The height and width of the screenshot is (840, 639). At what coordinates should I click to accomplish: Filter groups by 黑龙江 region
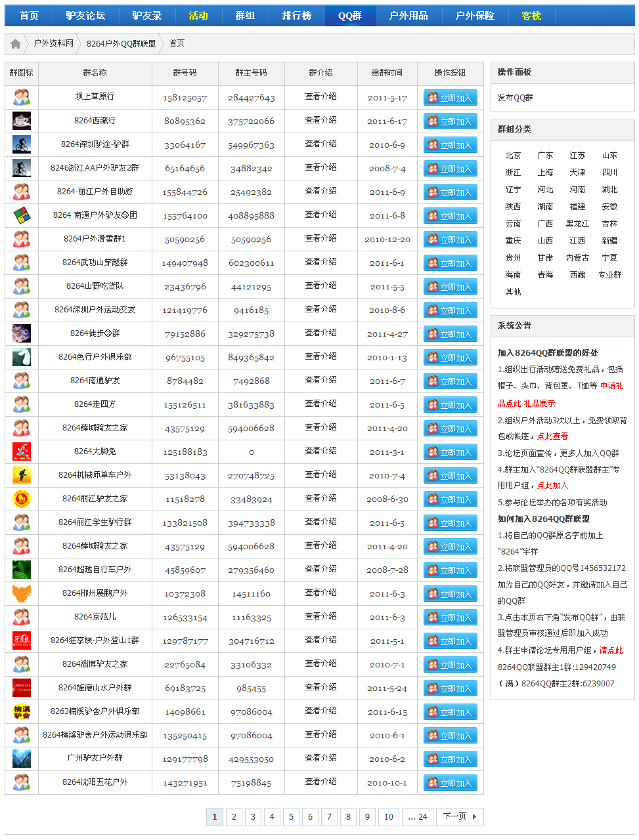click(577, 224)
